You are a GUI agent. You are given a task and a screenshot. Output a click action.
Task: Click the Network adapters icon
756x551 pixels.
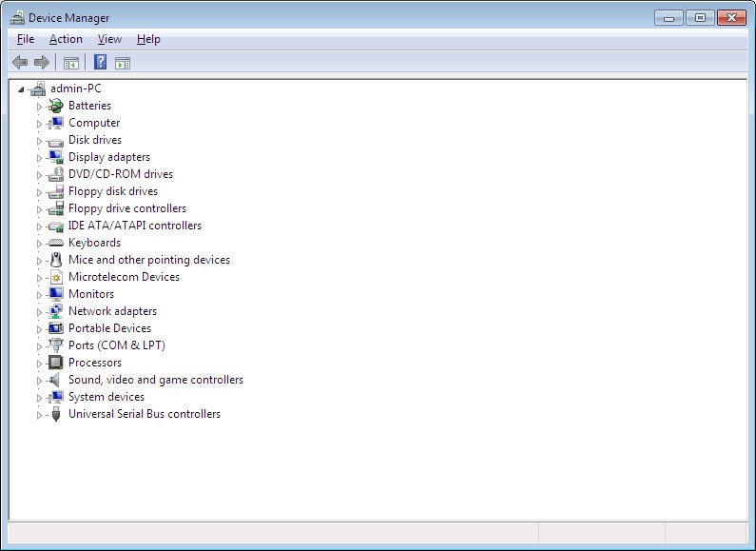click(x=56, y=311)
